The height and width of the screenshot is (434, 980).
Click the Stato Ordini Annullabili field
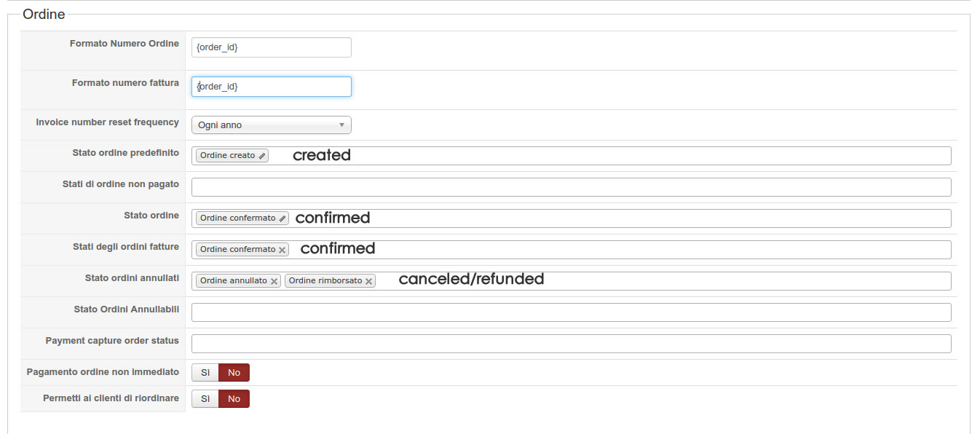tap(571, 312)
